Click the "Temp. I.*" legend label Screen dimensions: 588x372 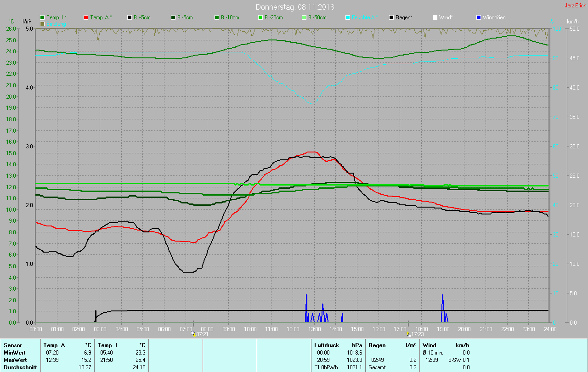pos(57,17)
